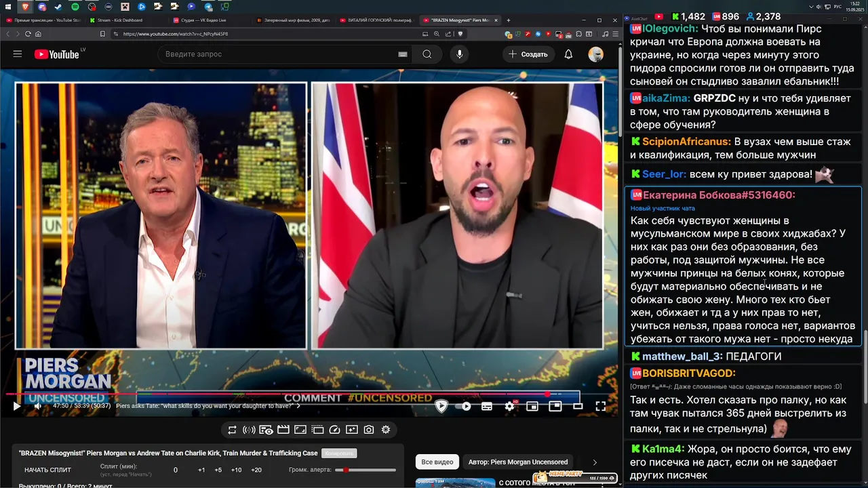Viewport: 868px width, 488px height.
Task: Add +20 minutes to the split
Action: [x=256, y=470]
